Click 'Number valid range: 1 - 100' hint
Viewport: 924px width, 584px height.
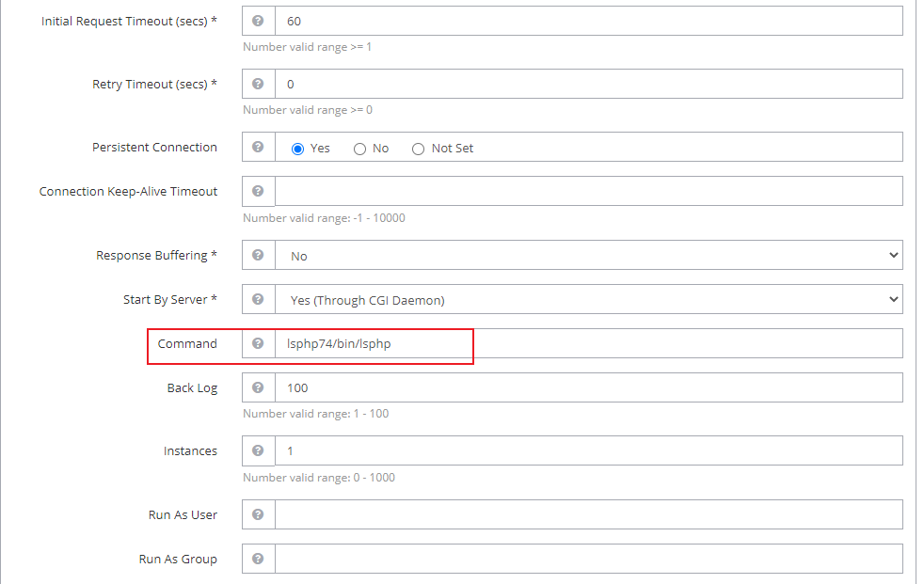[x=316, y=414]
